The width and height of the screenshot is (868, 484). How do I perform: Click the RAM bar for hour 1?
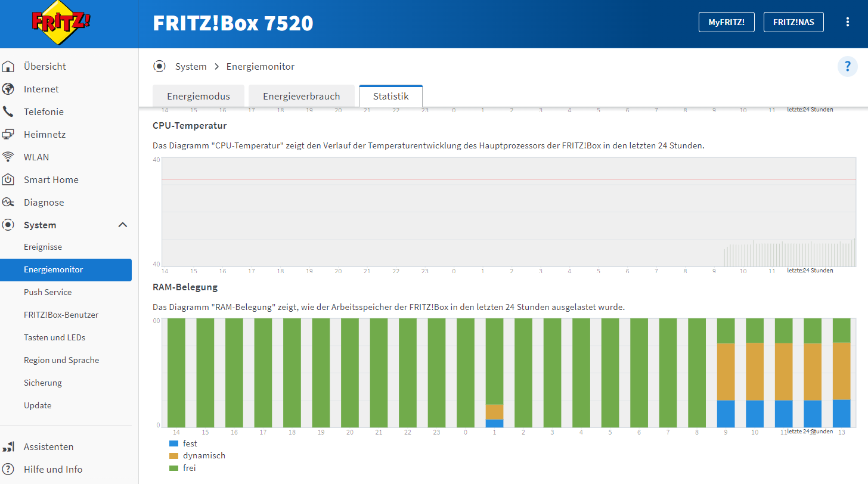click(494, 373)
